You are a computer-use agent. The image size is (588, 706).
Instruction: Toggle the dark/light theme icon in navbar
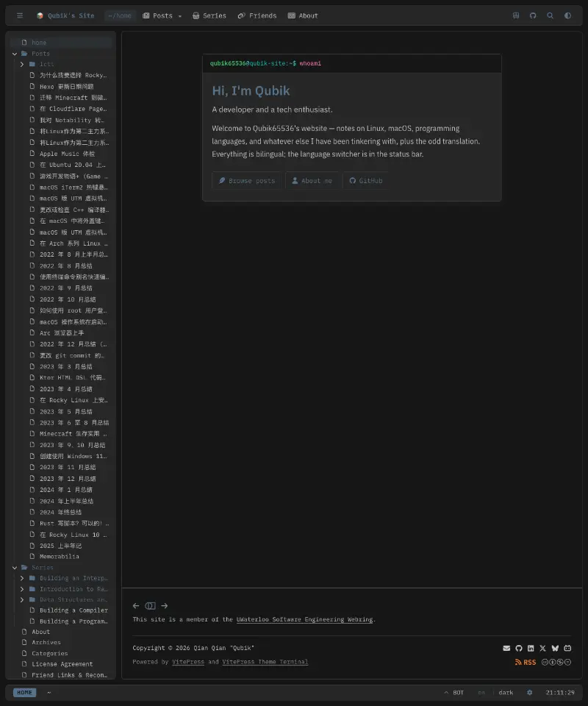coord(567,15)
